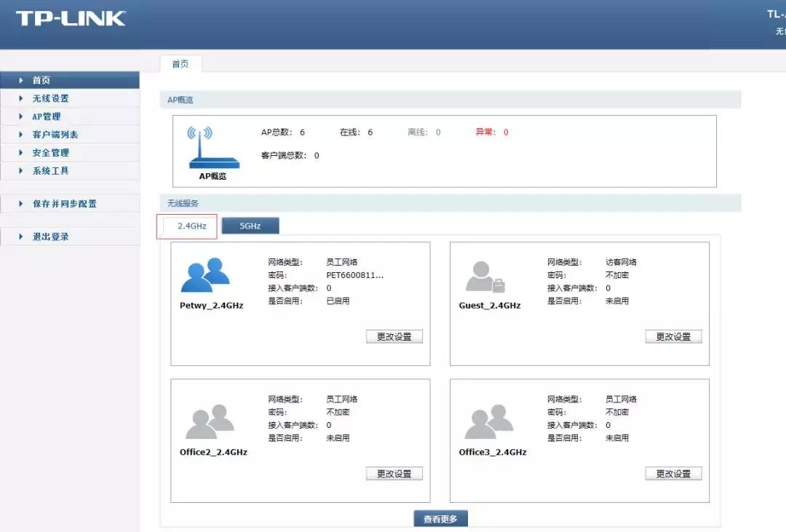The image size is (786, 532).
Task: Click 查看更多 to view more networks
Action: [440, 520]
